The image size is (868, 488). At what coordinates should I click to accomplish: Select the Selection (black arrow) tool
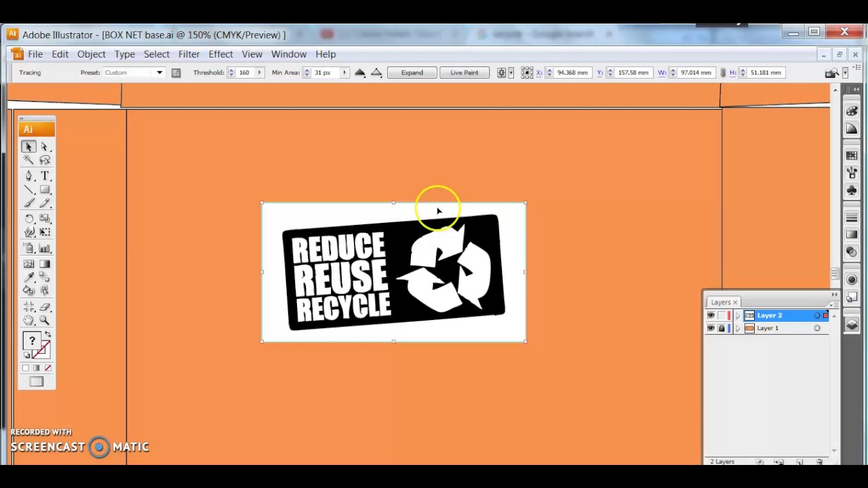point(28,146)
